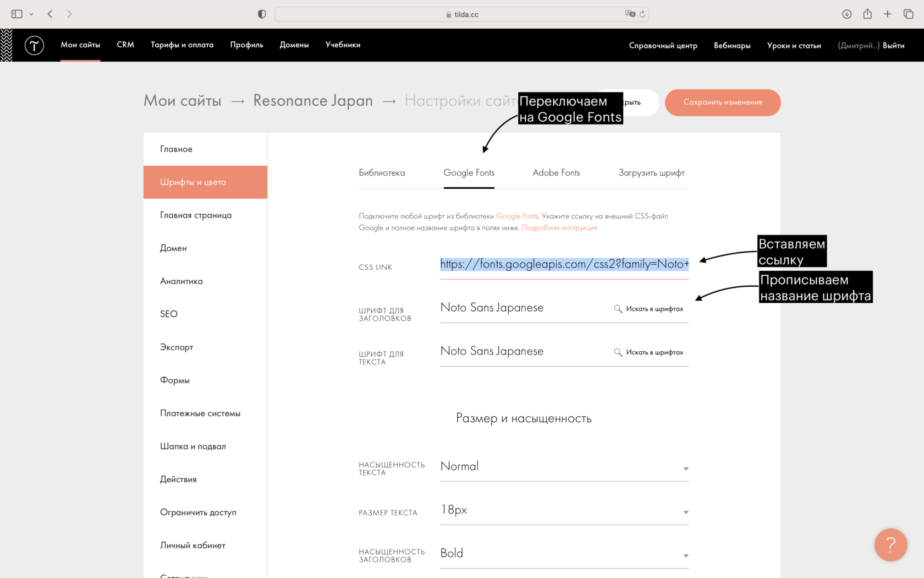The image size is (924, 578).
Task: Click the heading font name field
Action: (525, 308)
